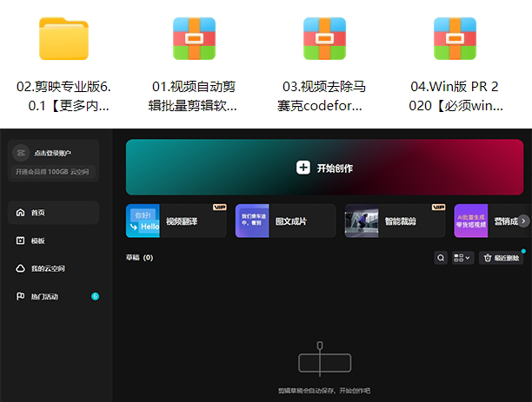Open the 02.剪映专业版 folder

[x=63, y=39]
